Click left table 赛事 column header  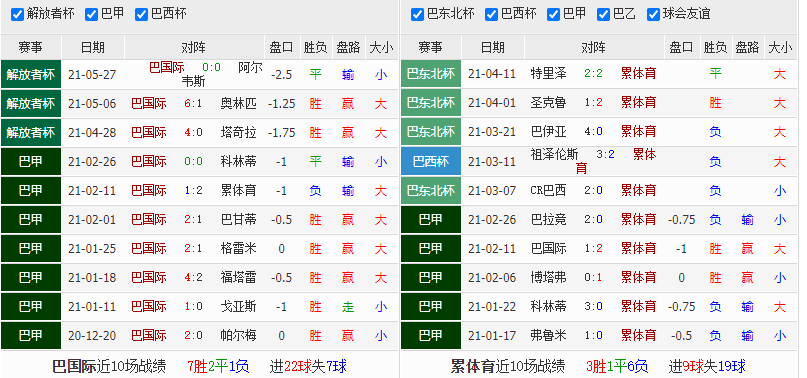[x=31, y=48]
